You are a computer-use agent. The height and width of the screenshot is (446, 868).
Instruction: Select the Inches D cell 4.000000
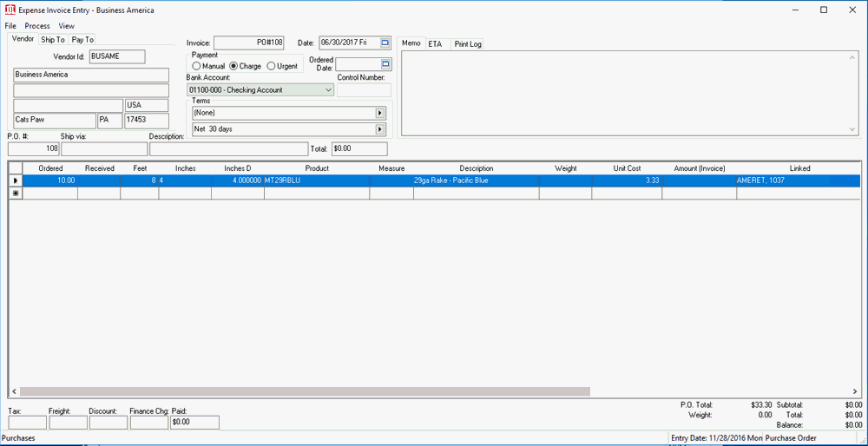pyautogui.click(x=238, y=180)
